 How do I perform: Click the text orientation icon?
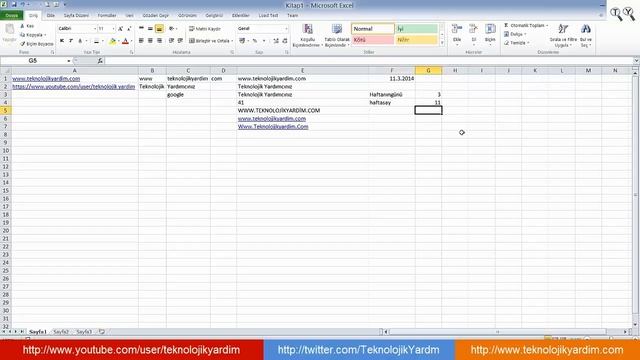[x=172, y=29]
